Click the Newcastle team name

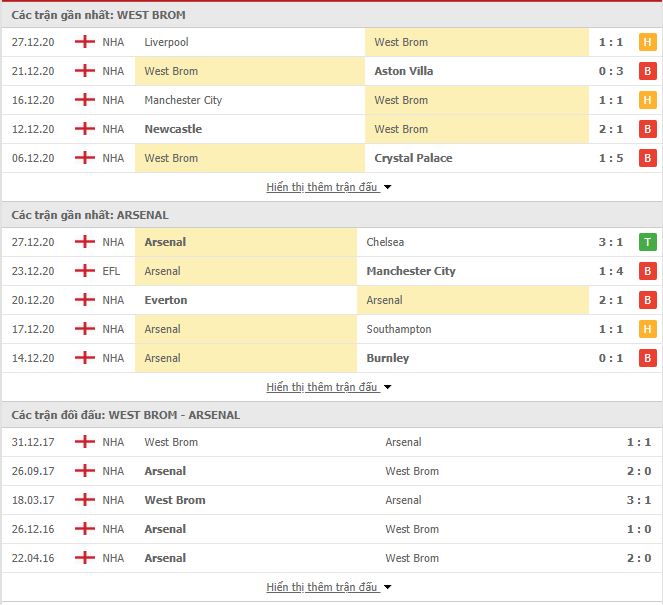point(173,129)
